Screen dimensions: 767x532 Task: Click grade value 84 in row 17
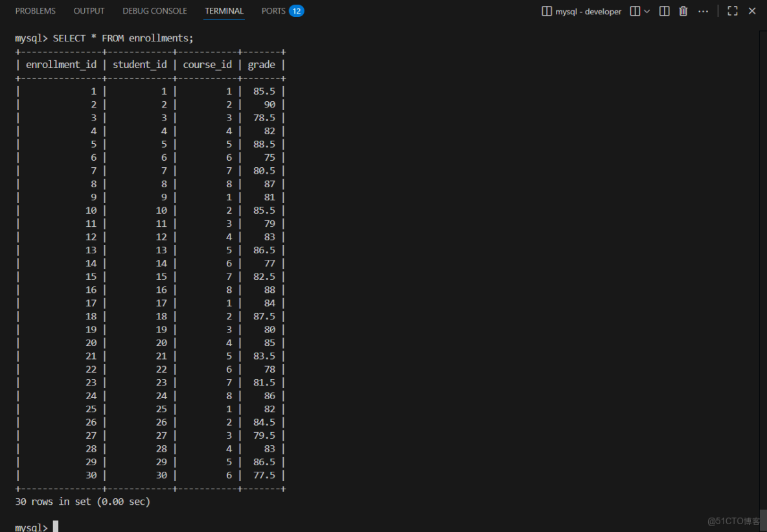click(x=269, y=303)
